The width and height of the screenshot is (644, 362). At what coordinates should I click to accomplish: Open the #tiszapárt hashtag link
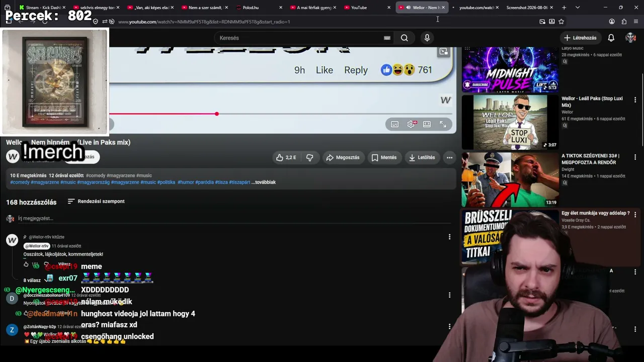coord(239,182)
